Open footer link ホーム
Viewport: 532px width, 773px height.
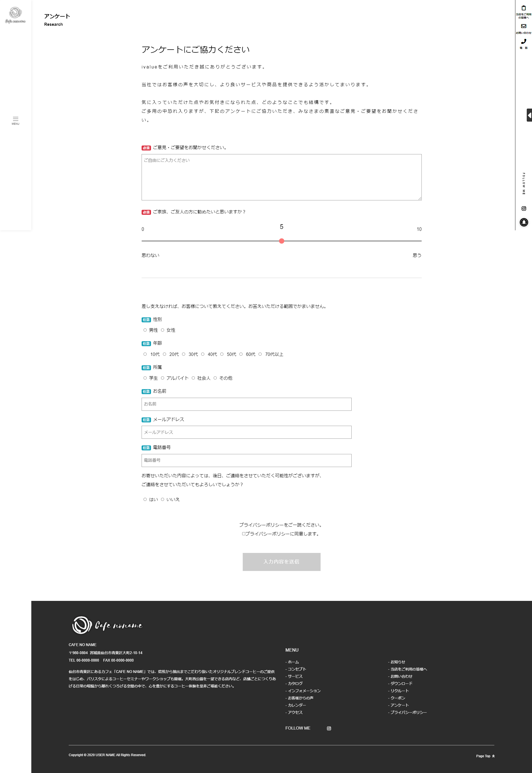click(293, 662)
